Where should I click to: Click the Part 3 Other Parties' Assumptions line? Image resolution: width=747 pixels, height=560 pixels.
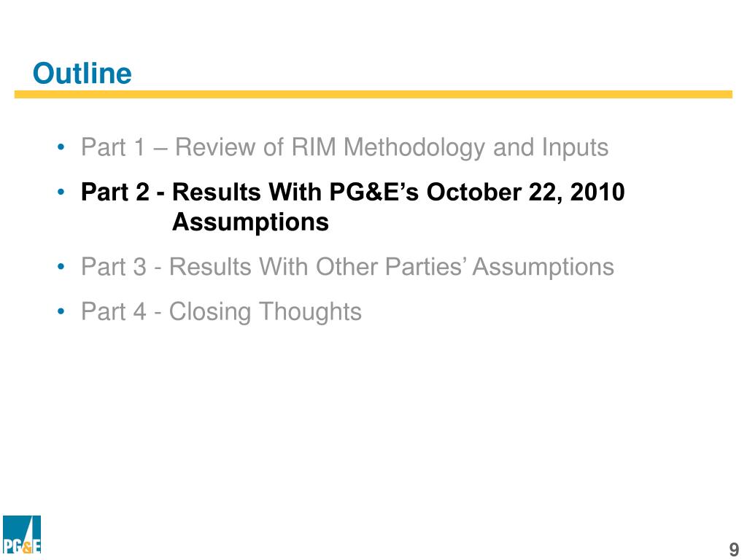(347, 267)
